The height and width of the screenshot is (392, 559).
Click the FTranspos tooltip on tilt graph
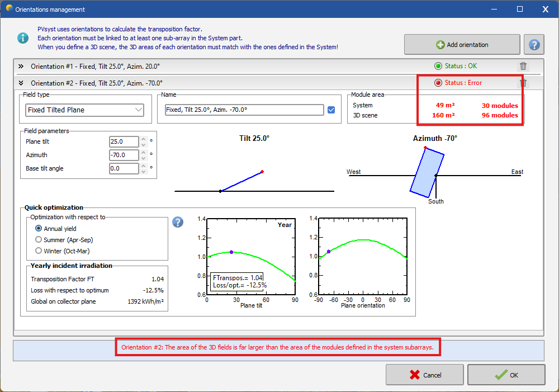(238, 281)
